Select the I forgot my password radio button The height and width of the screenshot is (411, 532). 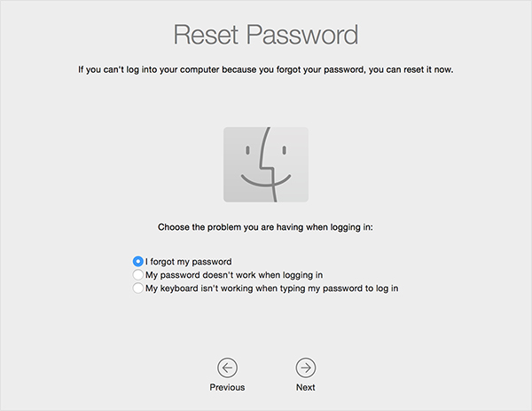(137, 261)
